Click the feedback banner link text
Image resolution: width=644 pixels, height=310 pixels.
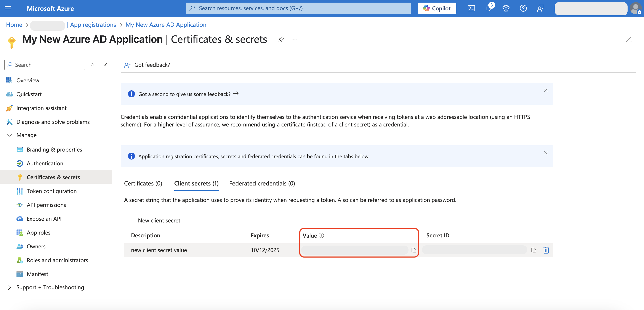coord(184,94)
